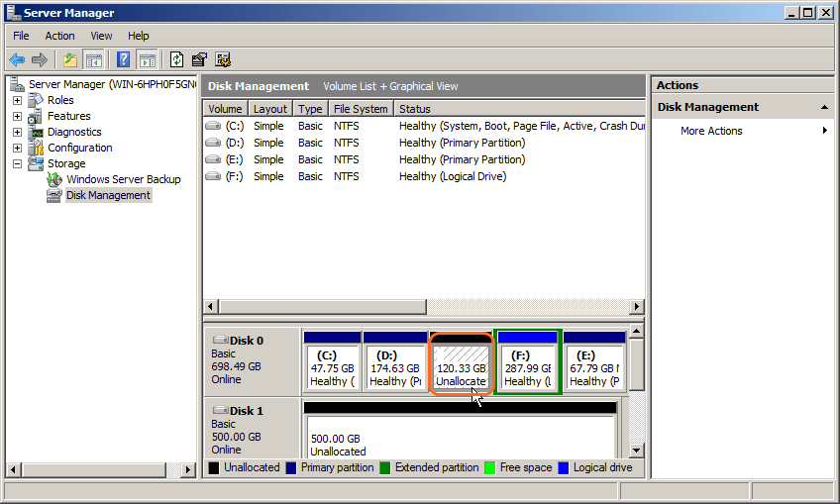Collapse the Storage tree node
This screenshot has height=504, width=840.
17,164
